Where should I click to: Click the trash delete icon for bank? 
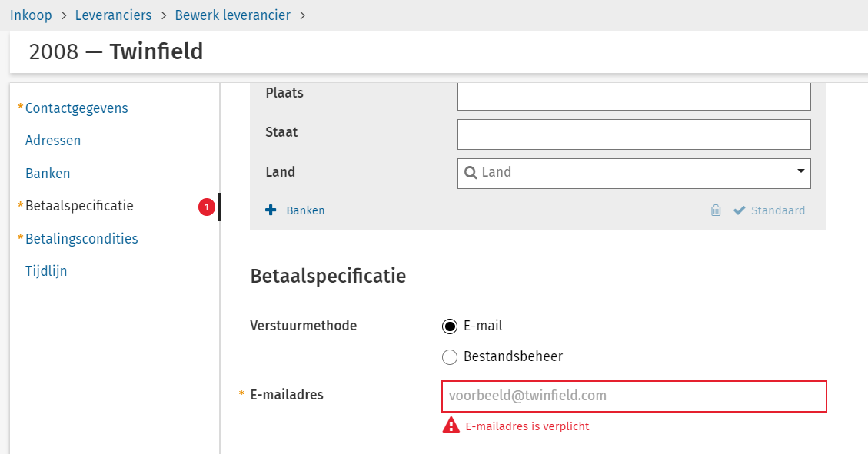click(716, 210)
